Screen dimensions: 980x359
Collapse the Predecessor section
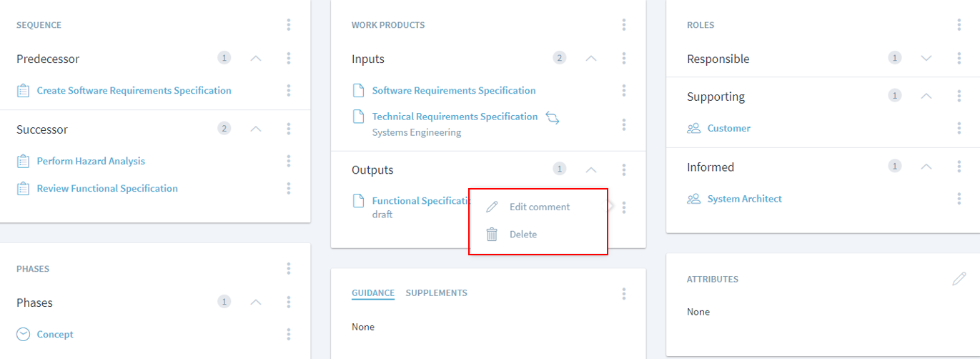[x=256, y=59]
